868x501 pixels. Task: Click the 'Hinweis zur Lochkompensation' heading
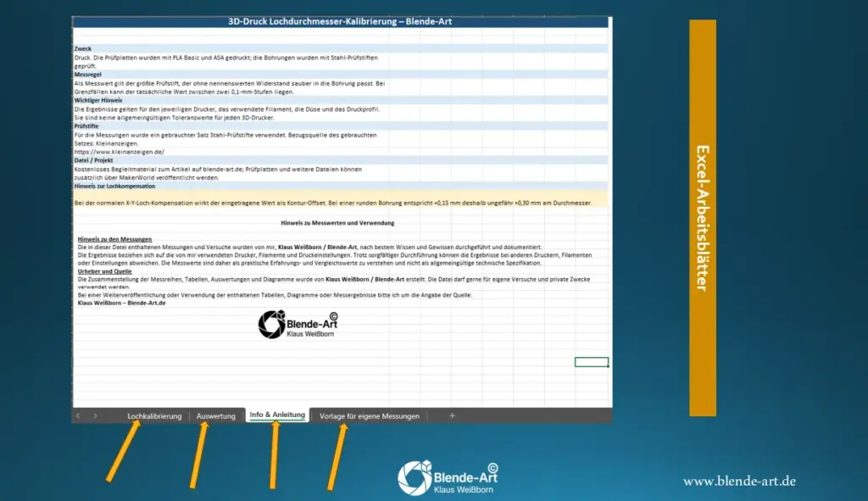114,186
